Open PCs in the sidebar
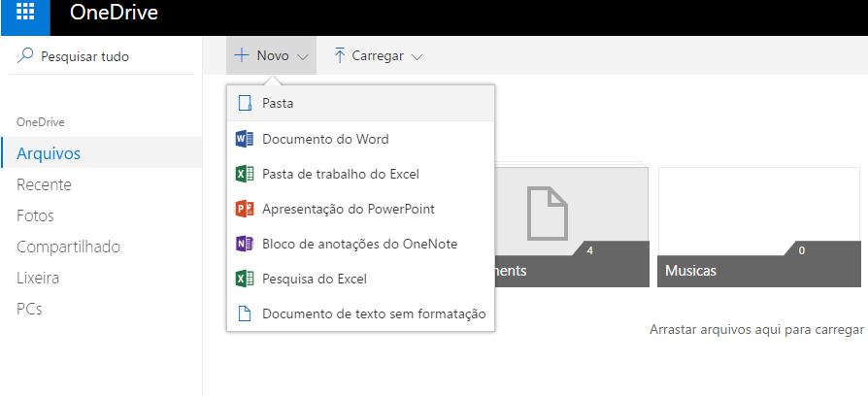868x396 pixels. 101,309
